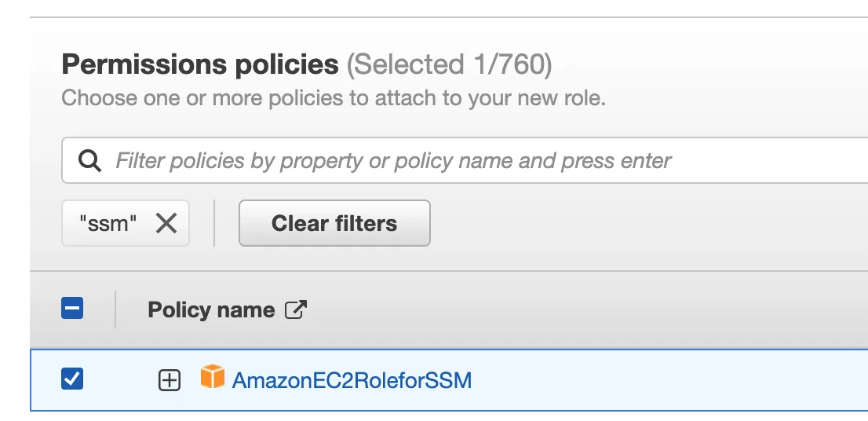Click the Selected 1/760 counter text
Viewport: 868px width, 421px height.
(x=450, y=64)
